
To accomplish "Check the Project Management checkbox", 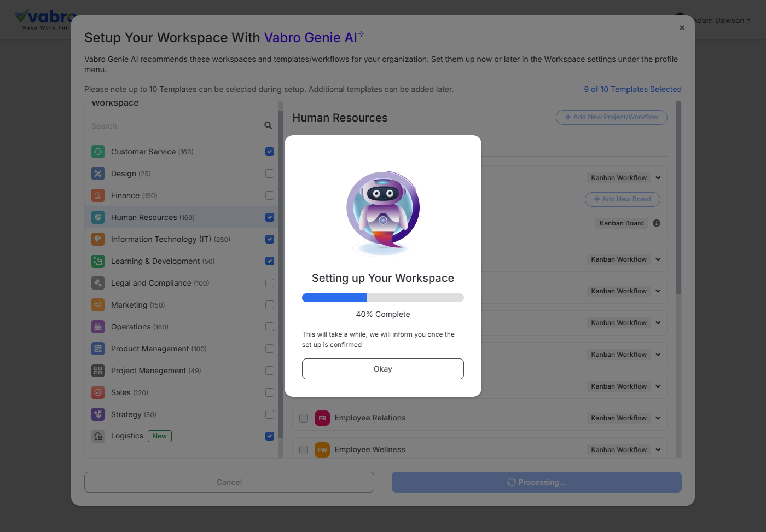I will click(270, 371).
